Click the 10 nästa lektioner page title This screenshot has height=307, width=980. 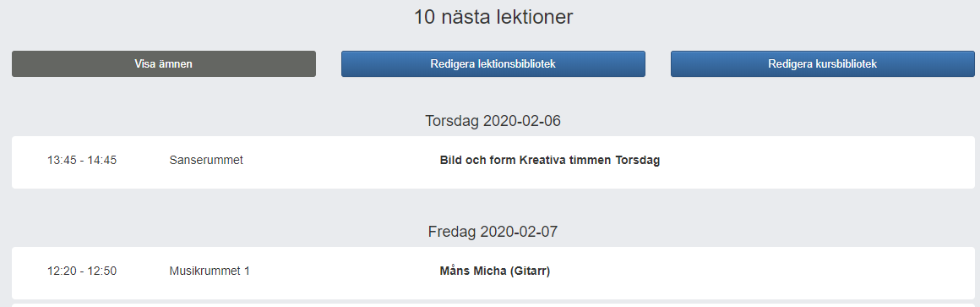(493, 17)
